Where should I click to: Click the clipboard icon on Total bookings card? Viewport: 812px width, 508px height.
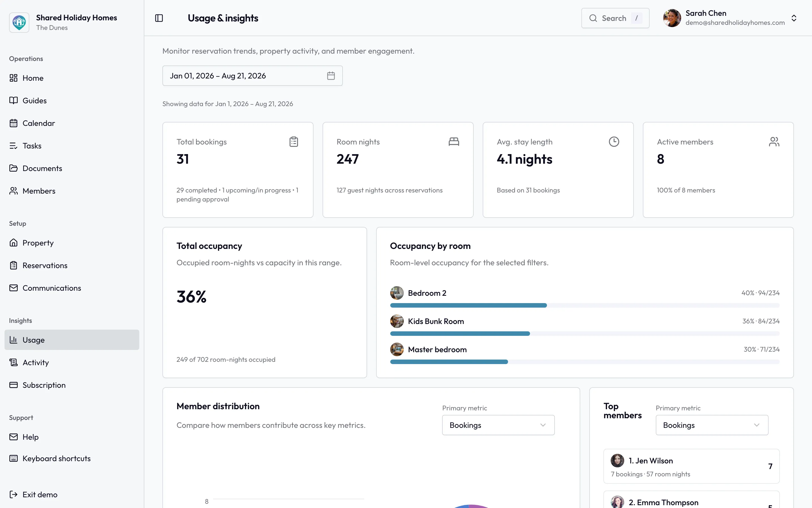pos(294,142)
